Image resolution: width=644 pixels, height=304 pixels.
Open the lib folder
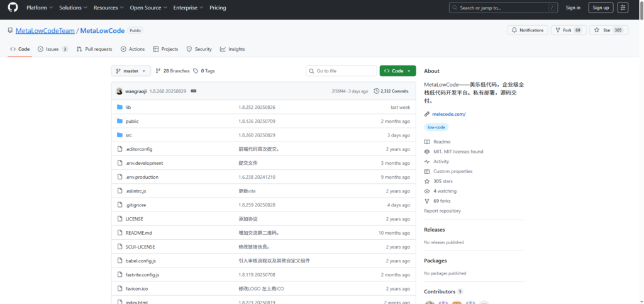128,107
